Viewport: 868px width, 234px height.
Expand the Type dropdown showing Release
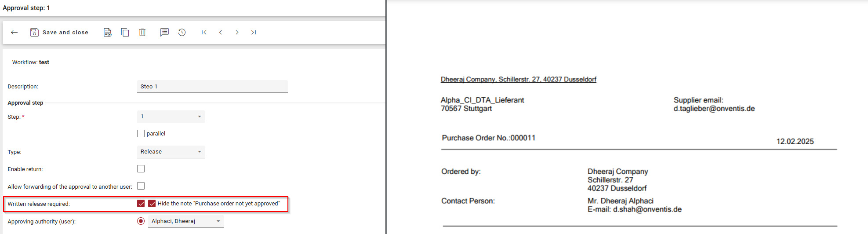[x=171, y=152]
